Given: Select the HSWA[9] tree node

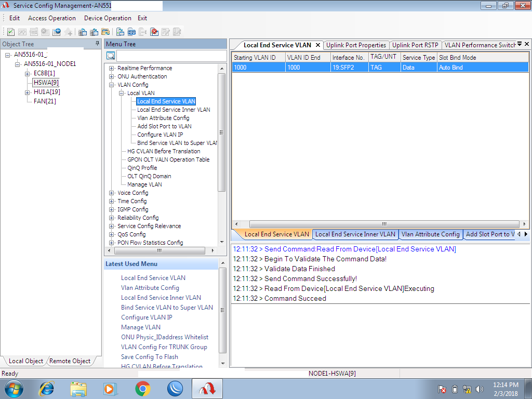Looking at the screenshot, I should 46,83.
